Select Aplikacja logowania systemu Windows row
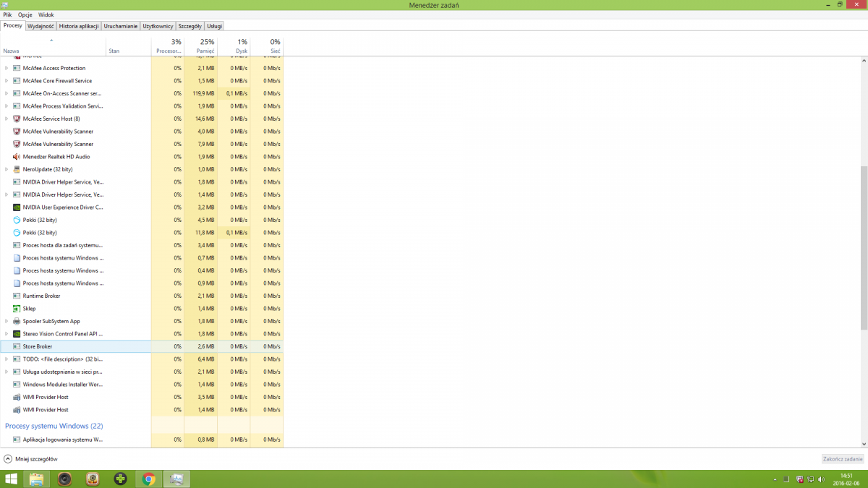This screenshot has height=488, width=868. pyautogui.click(x=142, y=440)
